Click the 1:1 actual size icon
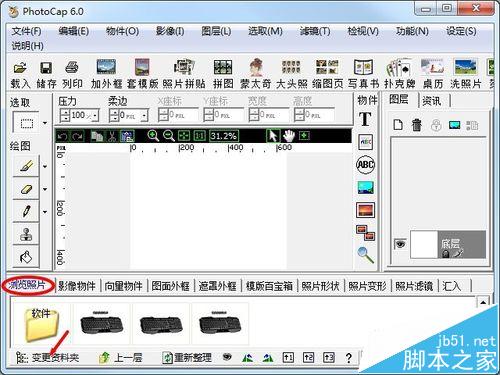Viewport: 500px width, 375px height. click(x=199, y=136)
